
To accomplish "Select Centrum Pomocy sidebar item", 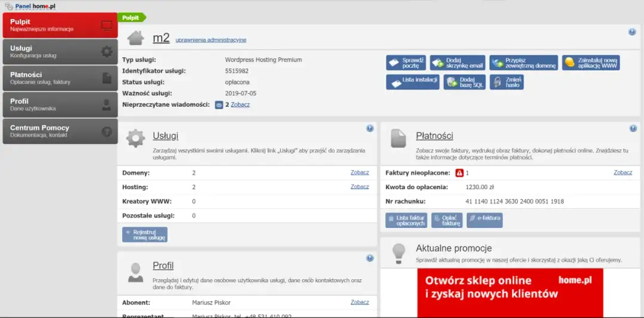I will tap(59, 131).
